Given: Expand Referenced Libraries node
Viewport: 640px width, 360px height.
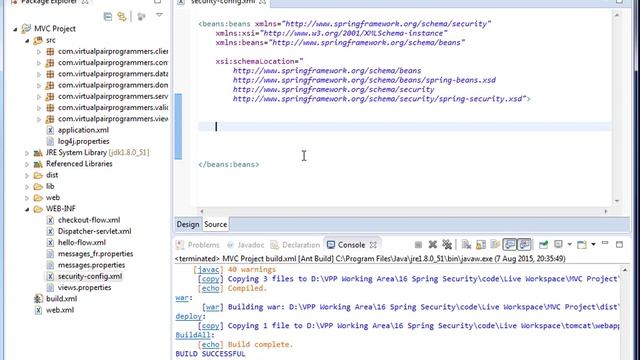Looking at the screenshot, I should click(x=27, y=164).
